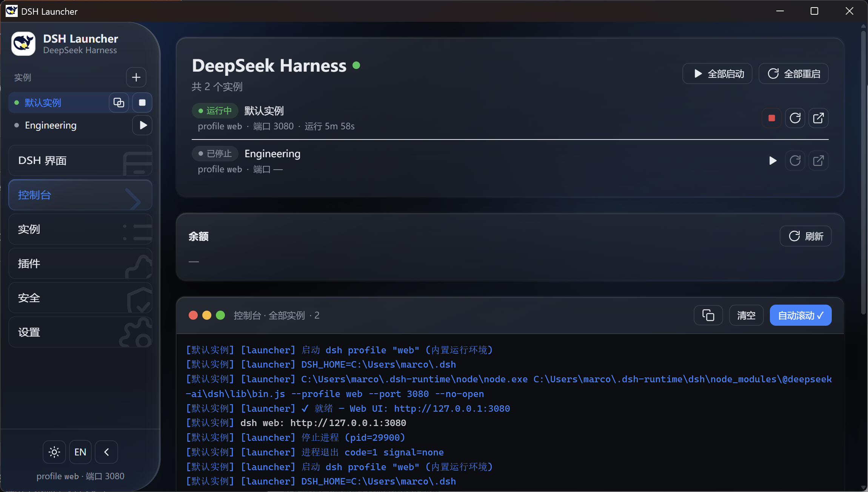The image size is (868, 492).
Task: Click 全部启动 to start all instances
Action: pos(717,74)
